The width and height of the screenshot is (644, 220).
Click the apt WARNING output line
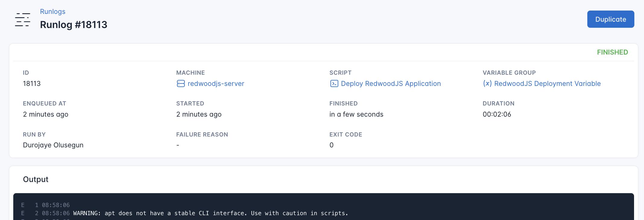[210, 213]
